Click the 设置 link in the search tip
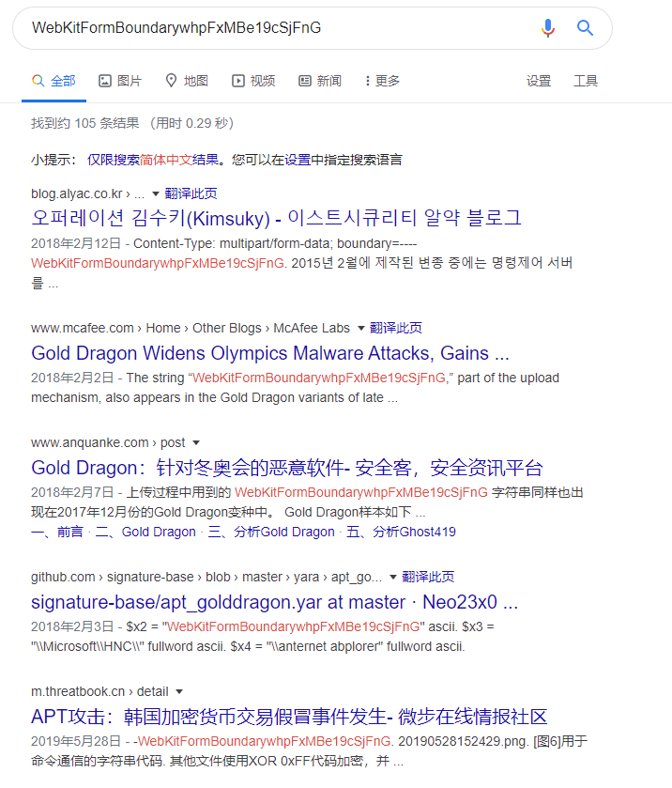 298,160
